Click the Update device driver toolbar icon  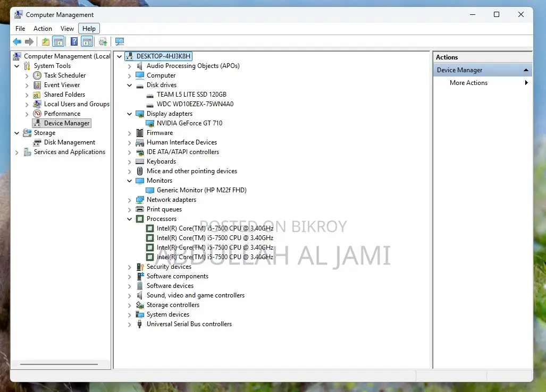(x=103, y=42)
